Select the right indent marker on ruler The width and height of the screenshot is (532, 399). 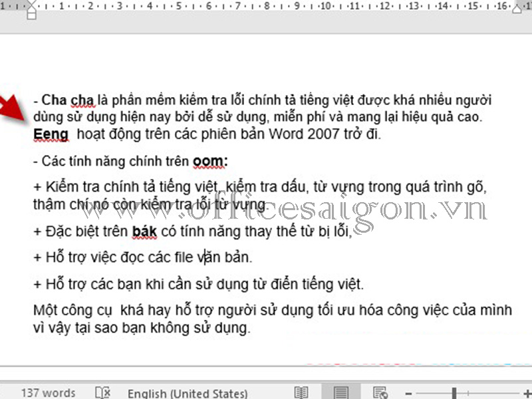517,8
